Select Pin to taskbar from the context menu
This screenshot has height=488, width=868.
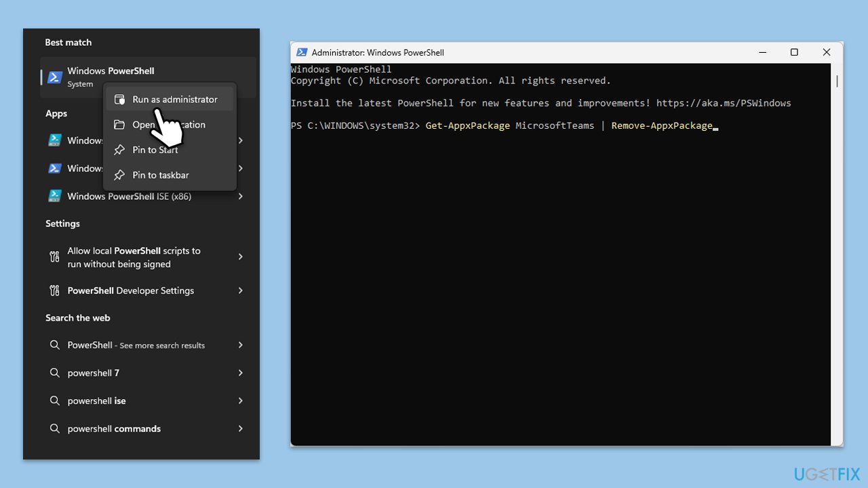click(160, 175)
